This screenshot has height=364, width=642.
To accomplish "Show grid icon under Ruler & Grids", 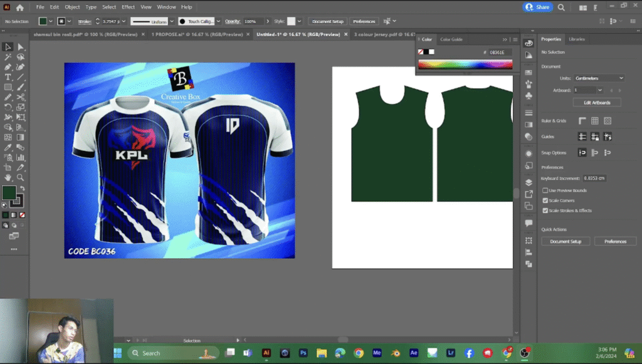I will click(x=594, y=121).
